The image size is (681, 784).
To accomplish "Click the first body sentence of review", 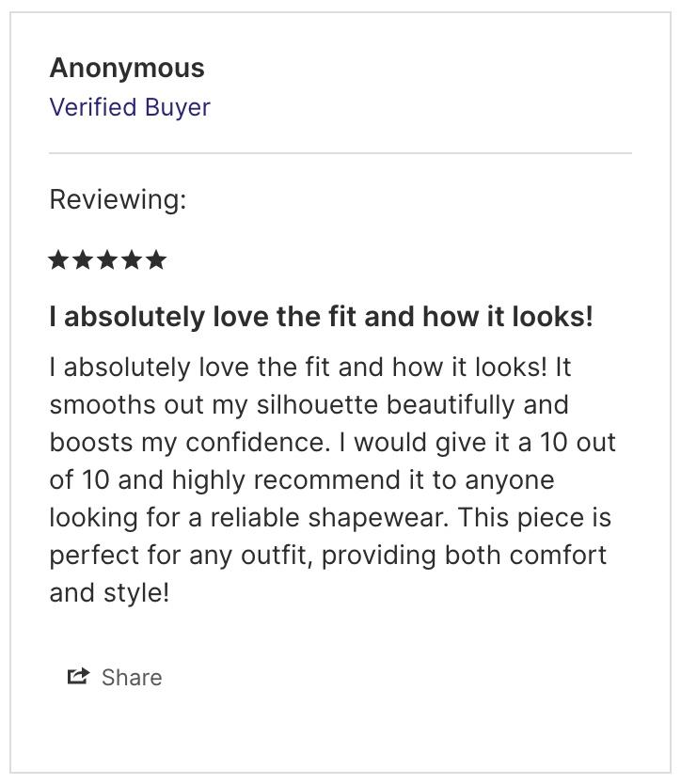I will tap(298, 368).
